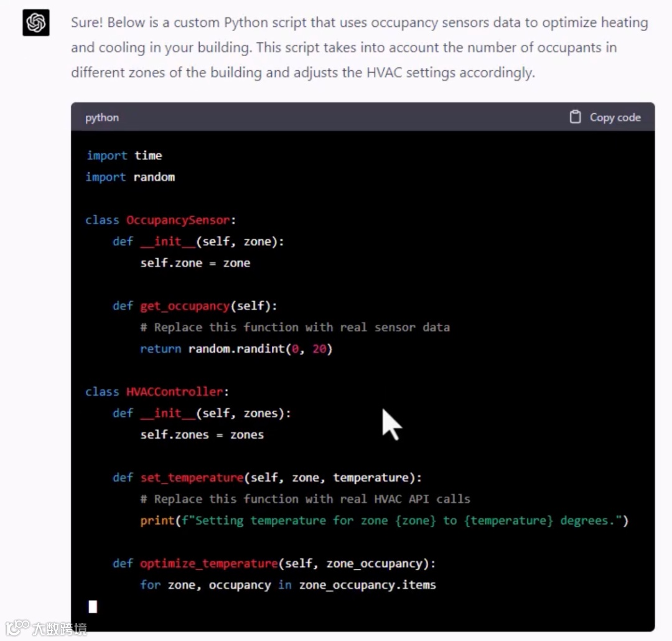This screenshot has width=672, height=641.
Task: Click the 'def set_temperature(self, zone, temperature):' line
Action: [x=268, y=477]
